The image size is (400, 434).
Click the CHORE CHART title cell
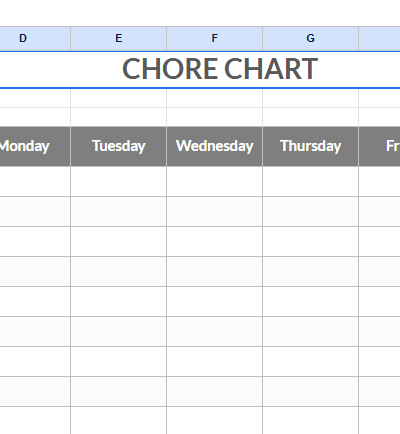coord(200,70)
